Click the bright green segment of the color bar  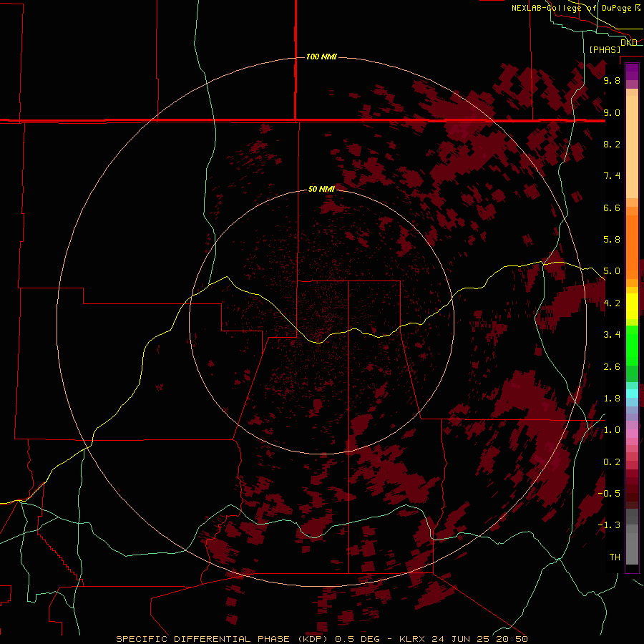tap(632, 346)
